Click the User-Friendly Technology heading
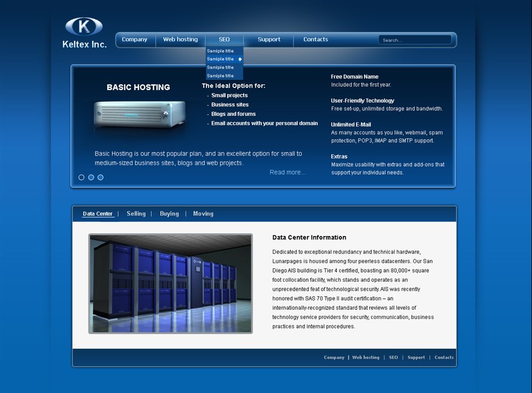 click(x=362, y=101)
